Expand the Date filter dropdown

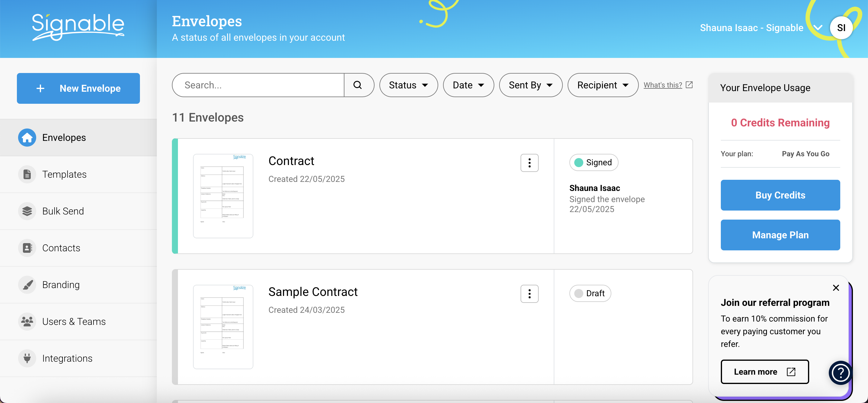468,85
